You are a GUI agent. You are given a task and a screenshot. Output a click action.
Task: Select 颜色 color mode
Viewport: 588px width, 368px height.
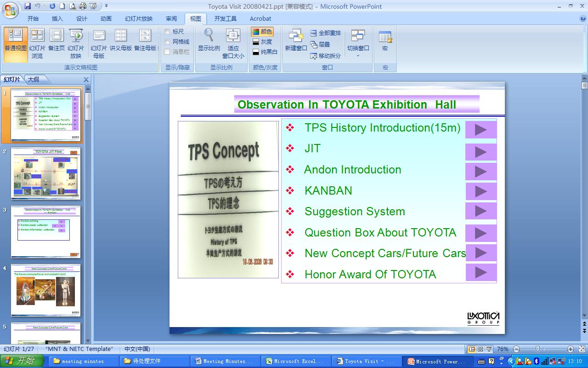point(262,32)
